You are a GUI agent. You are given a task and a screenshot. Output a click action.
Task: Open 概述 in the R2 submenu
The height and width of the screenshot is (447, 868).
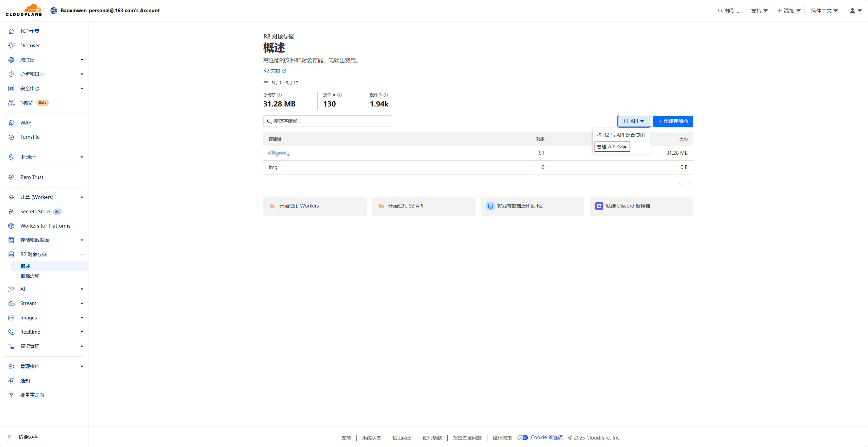(49, 266)
